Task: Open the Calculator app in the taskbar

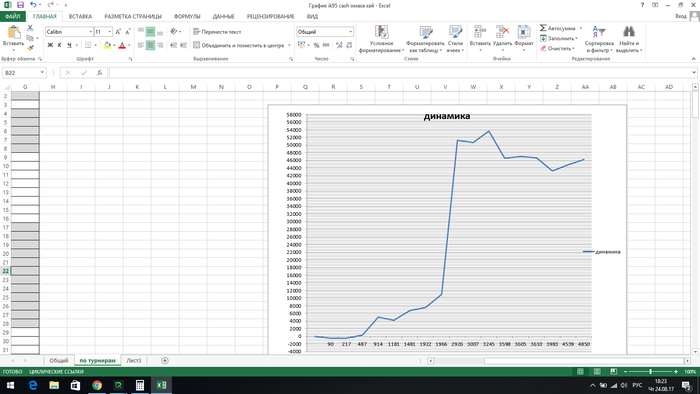Action: point(140,385)
